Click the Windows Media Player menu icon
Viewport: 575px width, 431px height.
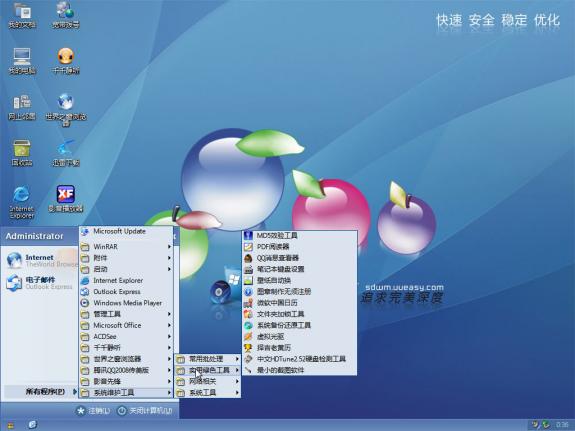tap(85, 303)
